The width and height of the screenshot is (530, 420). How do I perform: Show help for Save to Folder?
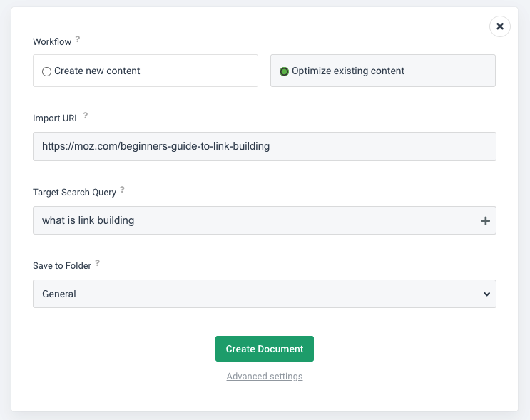click(98, 263)
